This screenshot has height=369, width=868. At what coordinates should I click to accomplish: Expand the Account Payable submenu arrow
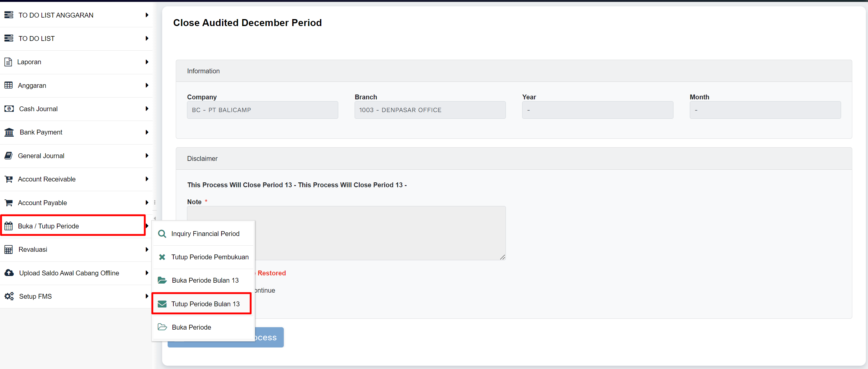coord(147,202)
